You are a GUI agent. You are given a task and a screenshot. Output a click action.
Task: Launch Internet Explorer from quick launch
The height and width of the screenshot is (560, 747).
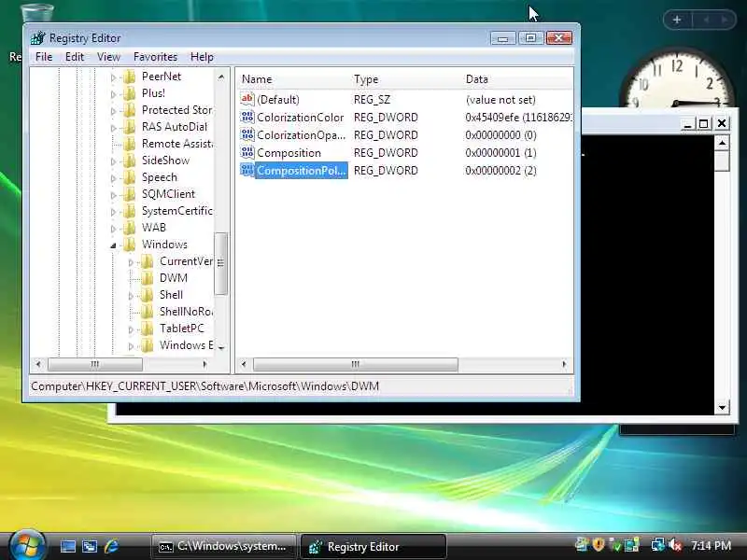point(111,546)
